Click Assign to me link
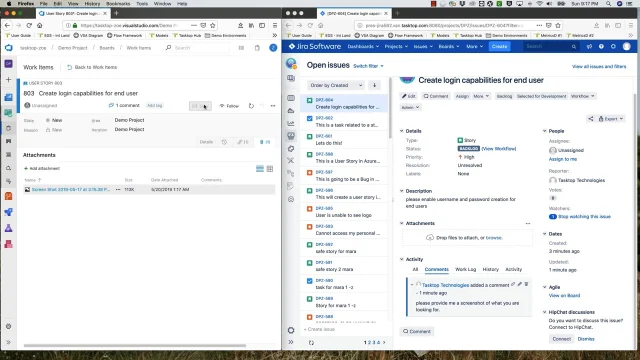 (x=563, y=159)
